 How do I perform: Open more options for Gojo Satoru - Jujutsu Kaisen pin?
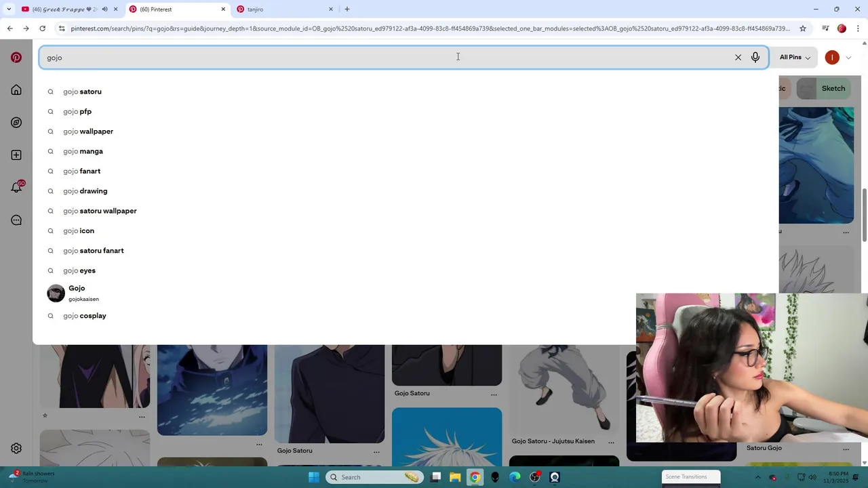(x=611, y=442)
